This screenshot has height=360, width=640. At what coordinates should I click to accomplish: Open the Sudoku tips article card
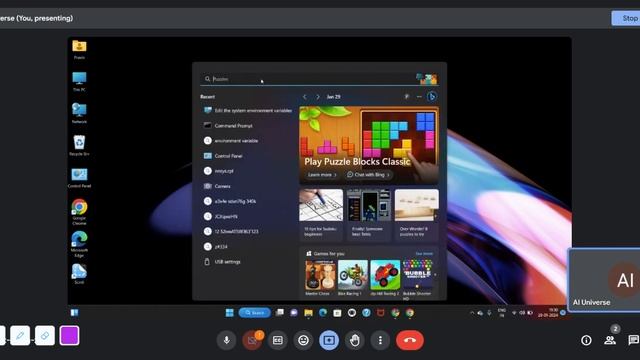[x=321, y=214]
